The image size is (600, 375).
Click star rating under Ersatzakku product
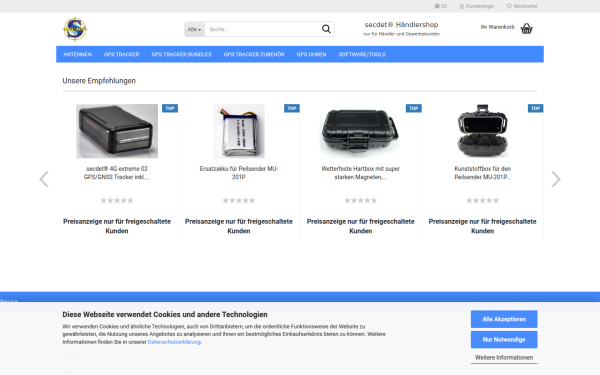239,200
